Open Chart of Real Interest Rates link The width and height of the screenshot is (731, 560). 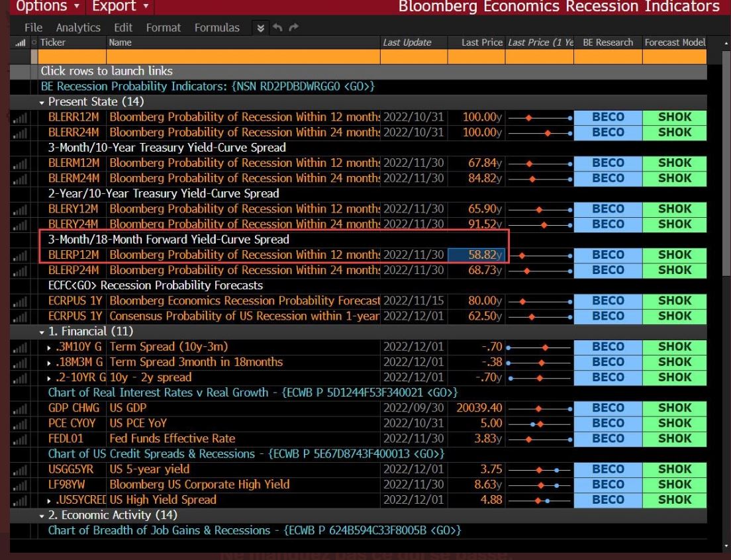click(x=253, y=393)
